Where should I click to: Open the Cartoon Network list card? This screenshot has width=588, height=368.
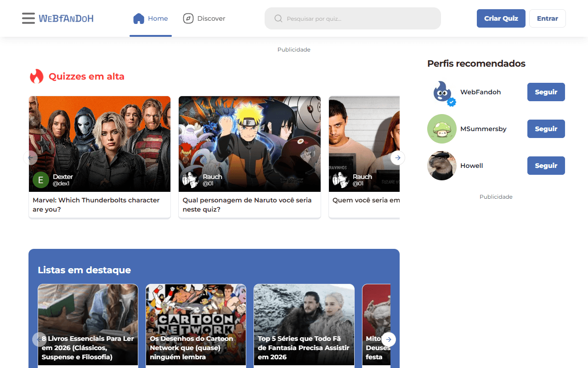196,325
